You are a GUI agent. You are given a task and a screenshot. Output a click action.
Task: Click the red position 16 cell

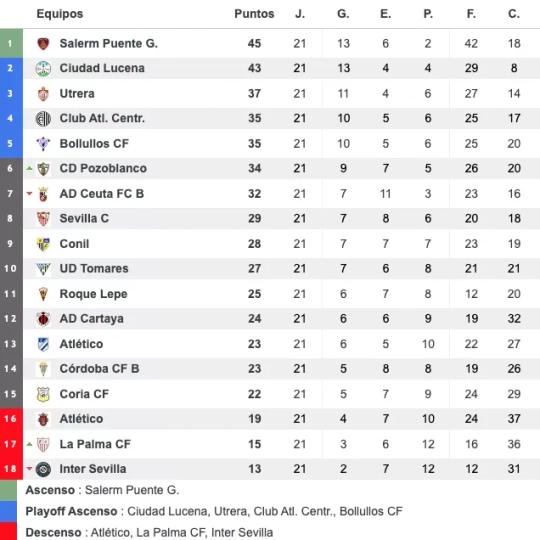click(11, 419)
